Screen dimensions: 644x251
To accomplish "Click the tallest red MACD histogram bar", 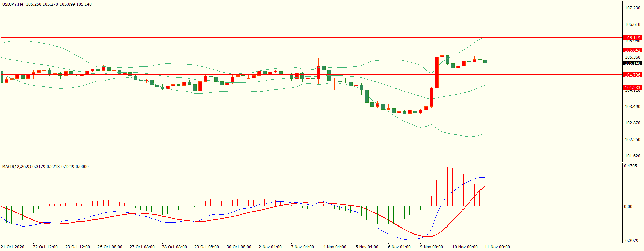I will [447, 187].
